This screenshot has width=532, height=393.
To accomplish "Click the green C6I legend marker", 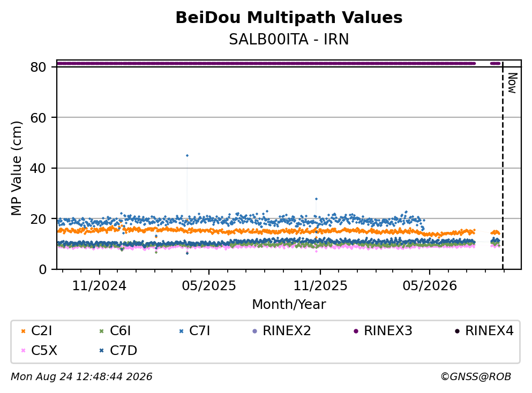I will 101,331.
